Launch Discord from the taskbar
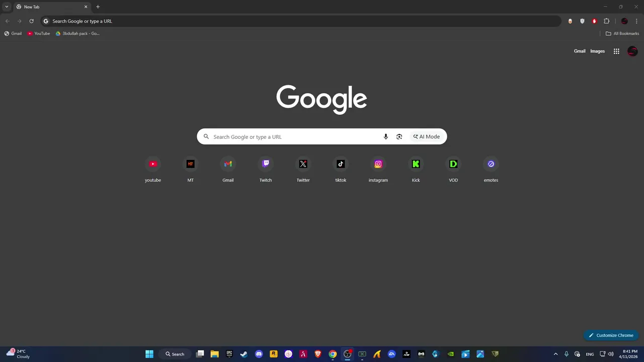 tap(259, 354)
